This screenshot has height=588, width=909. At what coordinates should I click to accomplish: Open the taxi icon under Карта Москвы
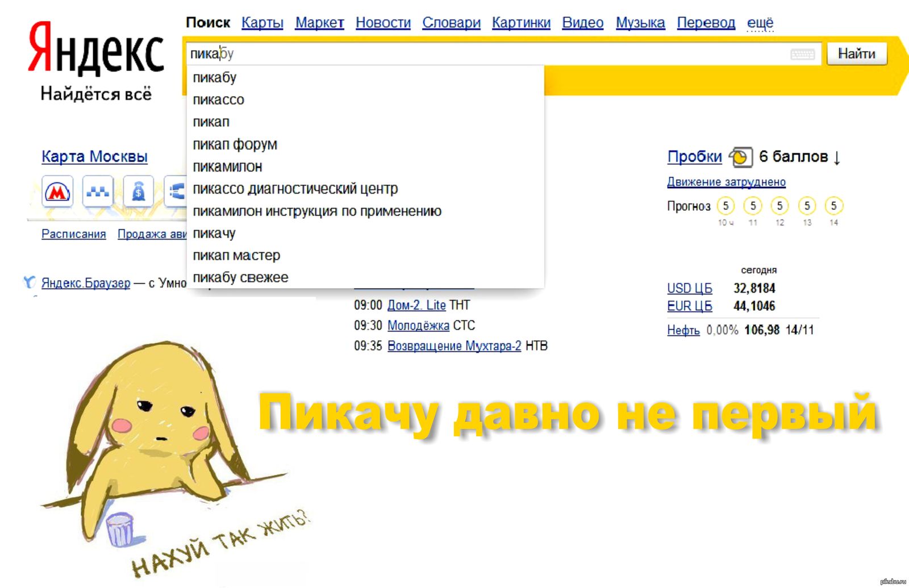click(98, 192)
